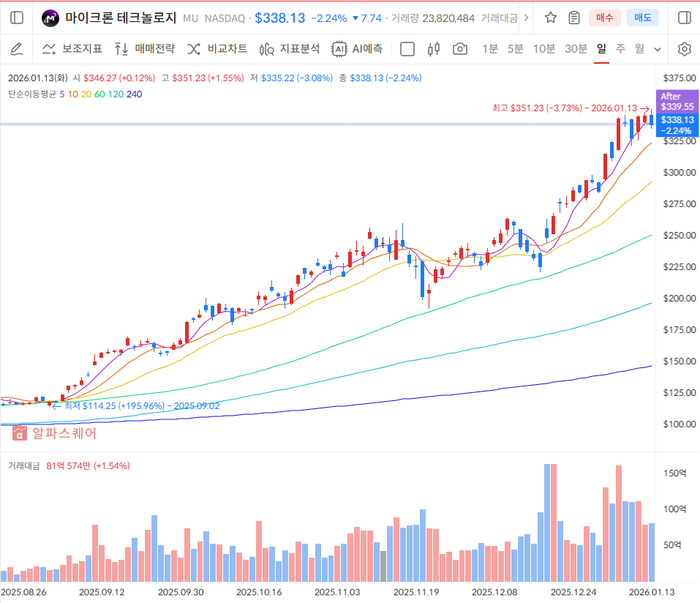Click the candlestick chart type icon

coord(434,49)
